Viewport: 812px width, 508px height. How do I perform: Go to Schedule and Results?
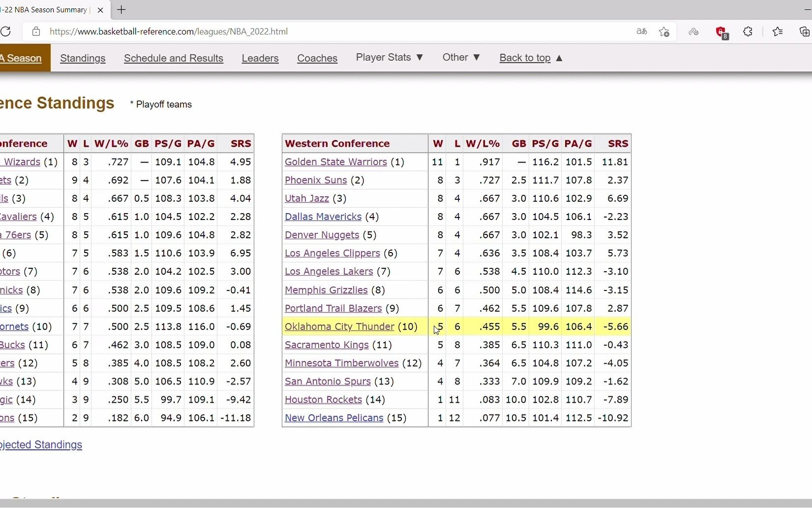tap(174, 58)
